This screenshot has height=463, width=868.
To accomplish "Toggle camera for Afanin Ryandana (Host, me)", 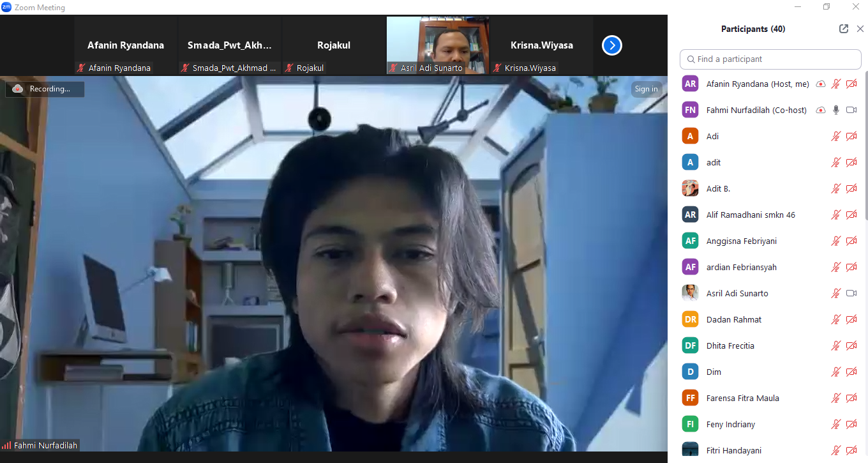I will [x=851, y=84].
